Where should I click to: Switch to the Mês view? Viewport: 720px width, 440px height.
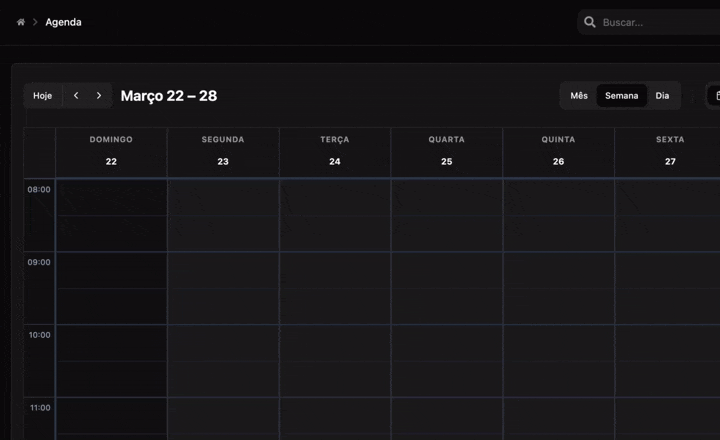pos(579,96)
